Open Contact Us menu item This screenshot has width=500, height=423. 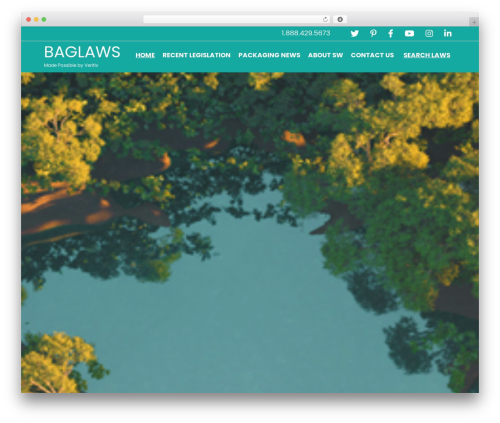[372, 55]
